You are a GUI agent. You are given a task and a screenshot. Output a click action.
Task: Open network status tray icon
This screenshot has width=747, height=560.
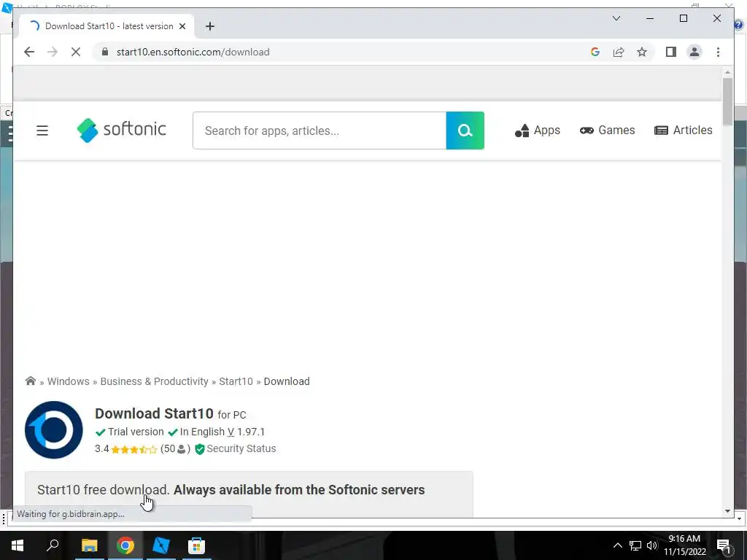point(635,545)
